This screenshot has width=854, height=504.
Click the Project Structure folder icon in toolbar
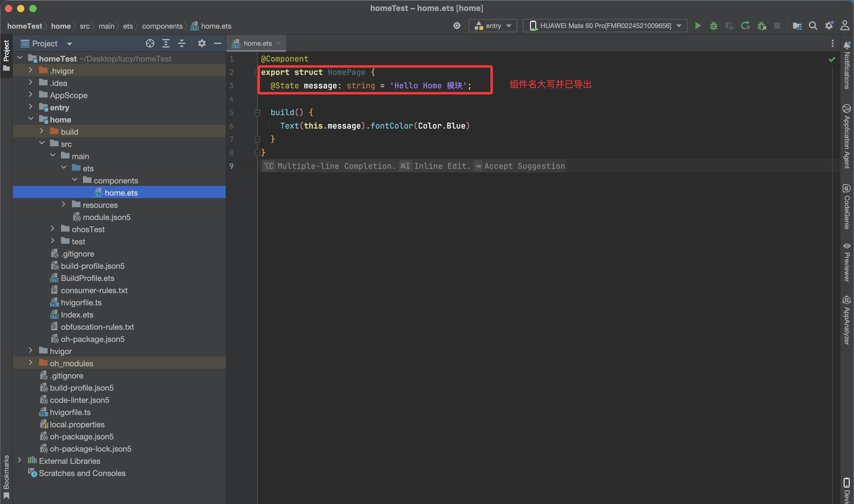coord(797,26)
